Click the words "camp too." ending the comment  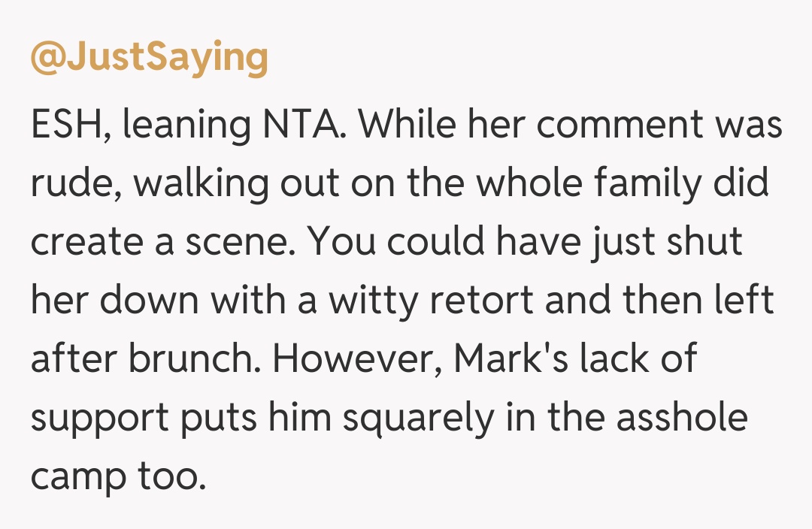tap(118, 476)
